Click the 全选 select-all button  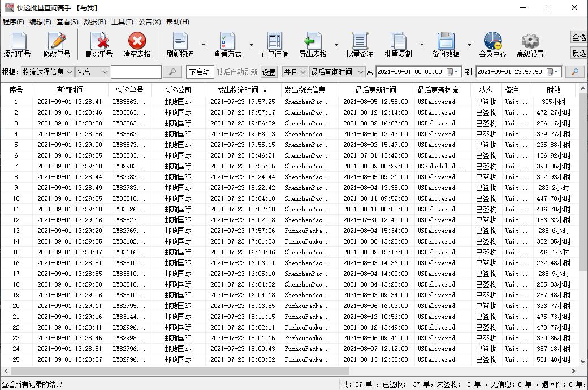(x=579, y=37)
